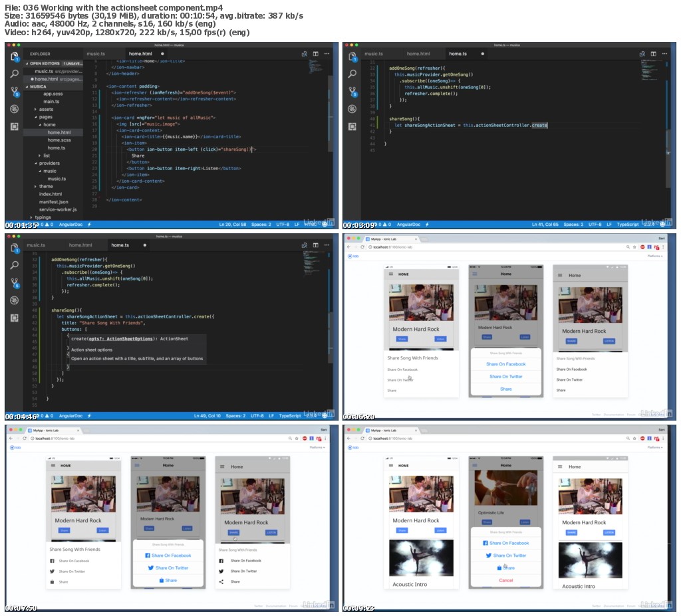Click split editor icon in the 00:01:35 frame
The width and height of the screenshot is (681, 616).
(x=316, y=54)
